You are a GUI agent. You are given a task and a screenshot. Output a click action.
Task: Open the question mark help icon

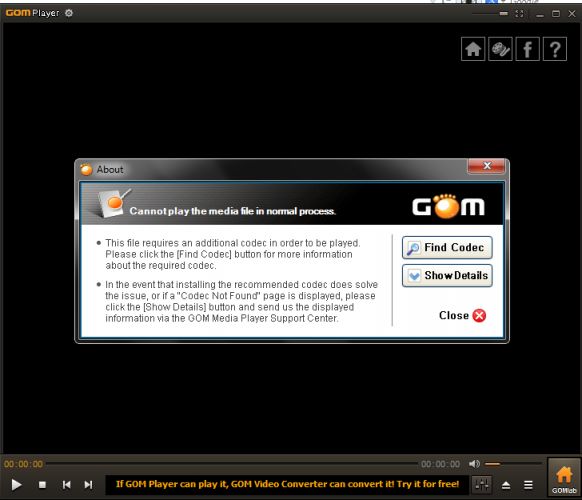tap(555, 49)
